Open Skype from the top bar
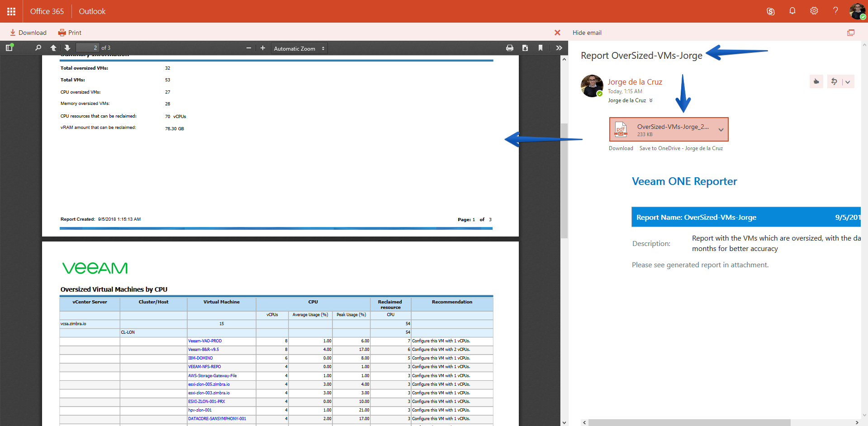This screenshot has width=868, height=426. [771, 11]
